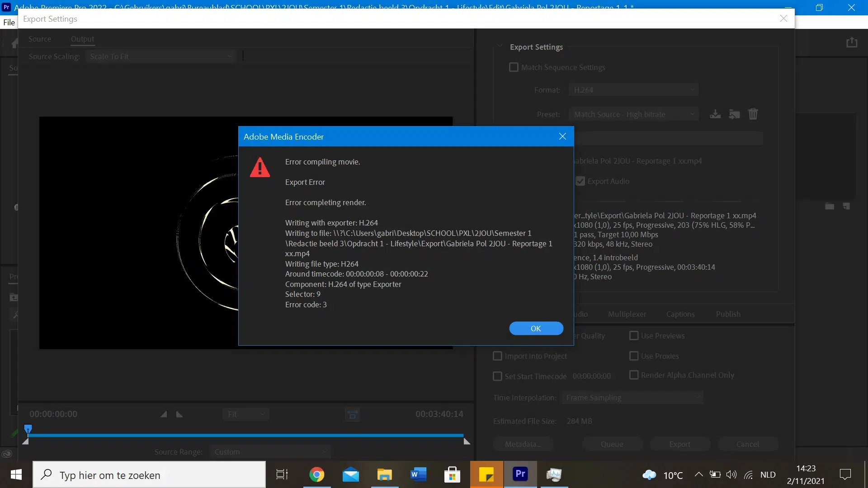Click the Import Preset icon
The height and width of the screenshot is (488, 868).
click(734, 114)
